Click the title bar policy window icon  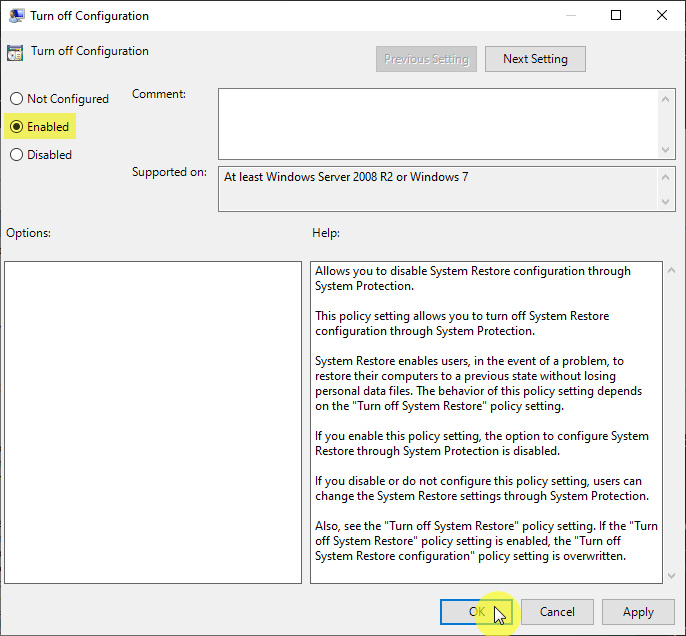[15, 16]
